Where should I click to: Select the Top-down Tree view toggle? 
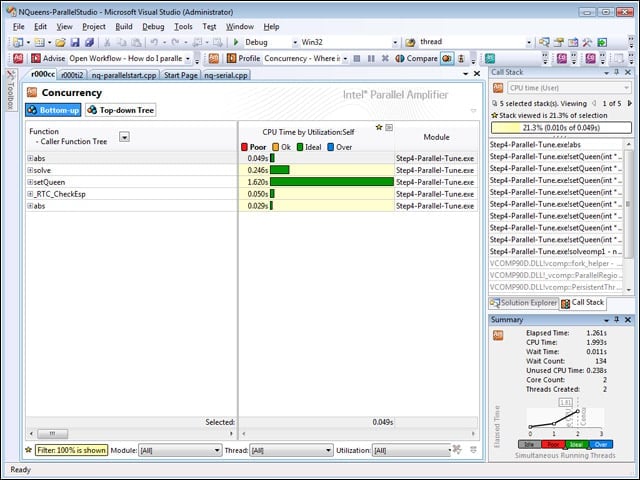click(x=121, y=110)
